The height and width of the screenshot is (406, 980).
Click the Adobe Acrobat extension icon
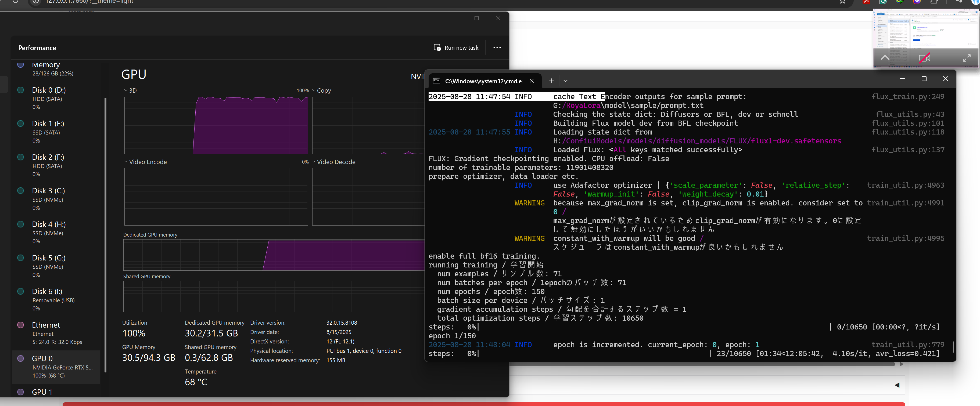(x=866, y=2)
